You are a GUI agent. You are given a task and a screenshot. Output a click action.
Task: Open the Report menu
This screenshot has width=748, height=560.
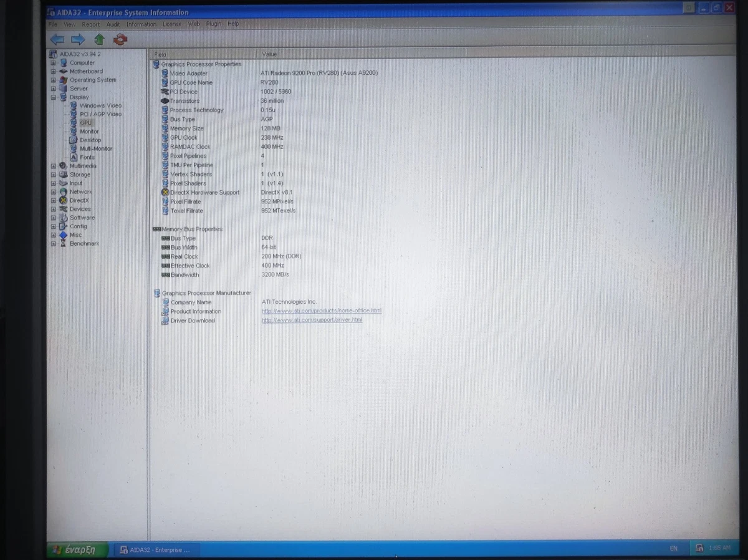91,24
